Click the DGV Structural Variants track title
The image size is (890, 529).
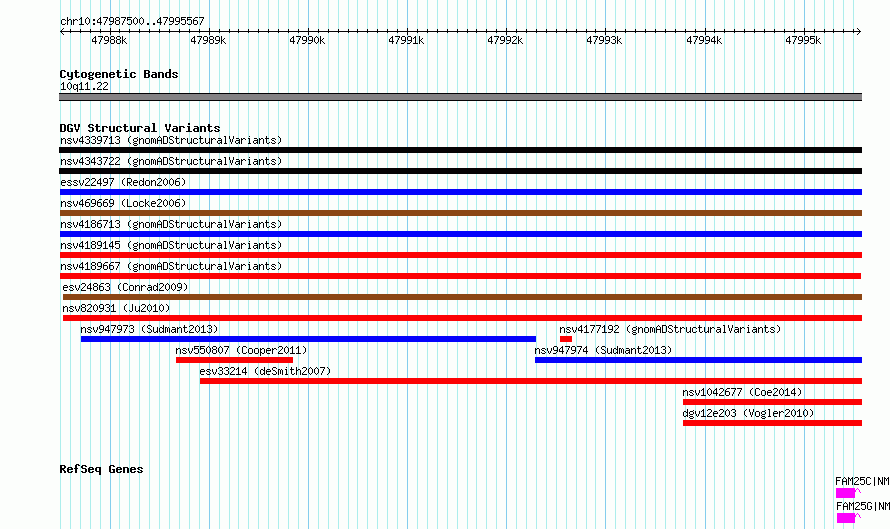tap(140, 128)
